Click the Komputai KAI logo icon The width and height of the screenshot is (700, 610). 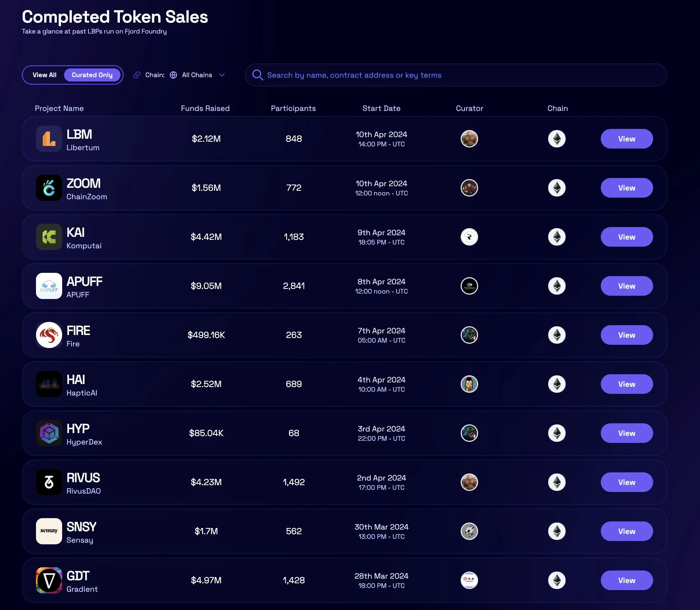coord(49,237)
